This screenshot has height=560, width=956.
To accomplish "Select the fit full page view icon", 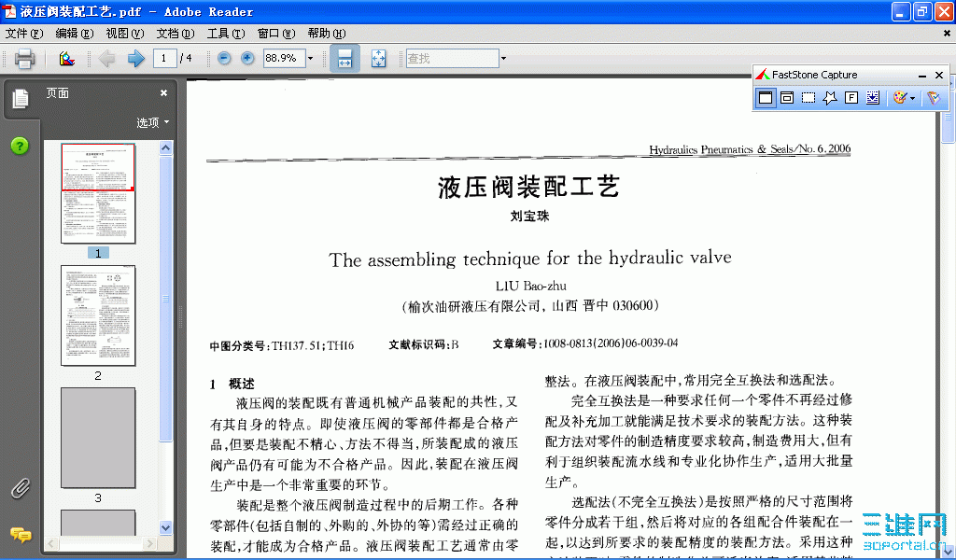I will tap(379, 59).
